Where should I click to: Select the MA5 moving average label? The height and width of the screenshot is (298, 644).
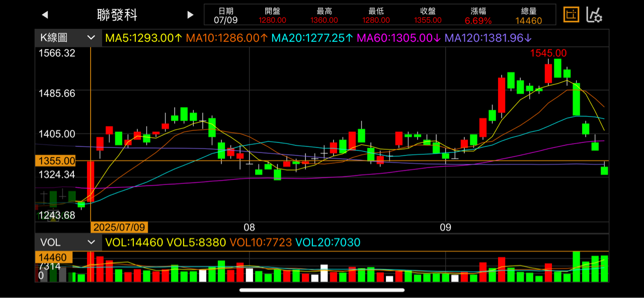click(x=143, y=38)
